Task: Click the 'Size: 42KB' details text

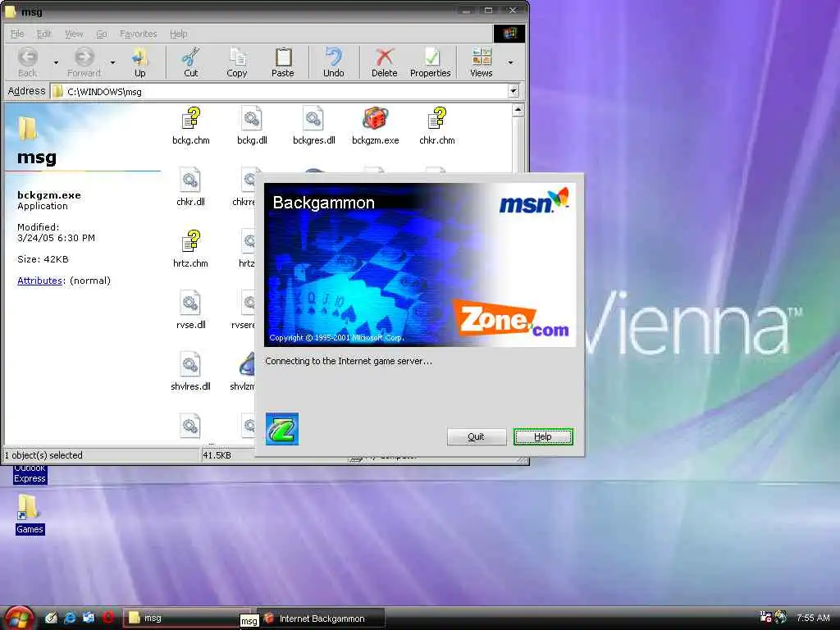Action: click(43, 259)
